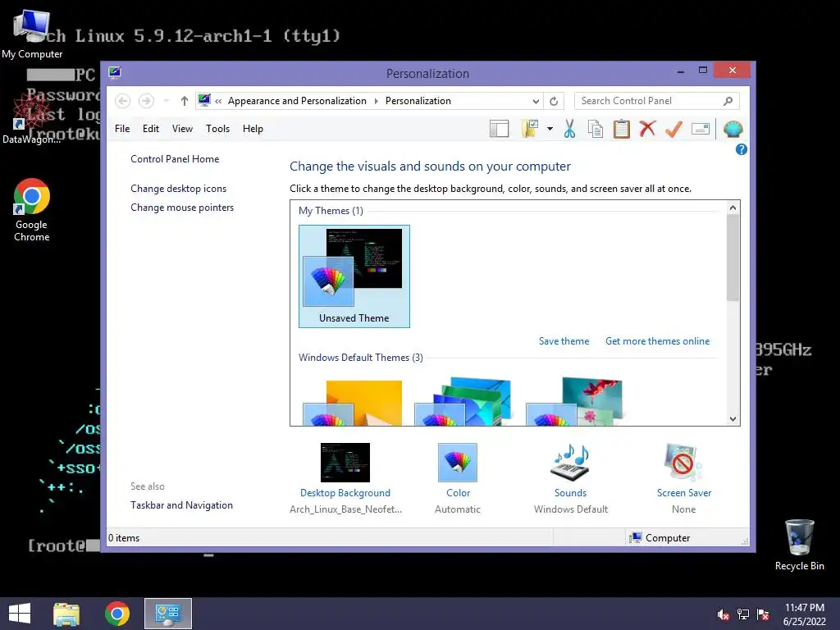The image size is (840, 630).
Task: Open the Edit menu
Action: point(151,129)
